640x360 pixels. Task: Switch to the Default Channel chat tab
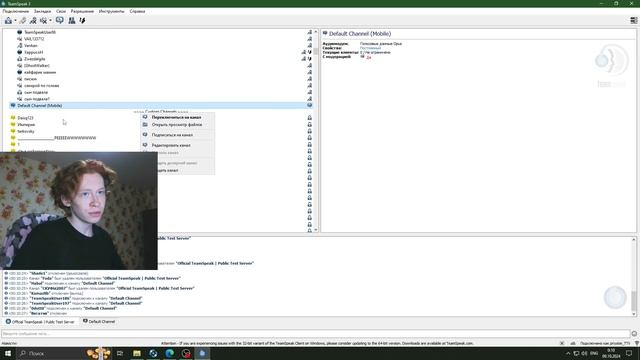click(x=99, y=322)
